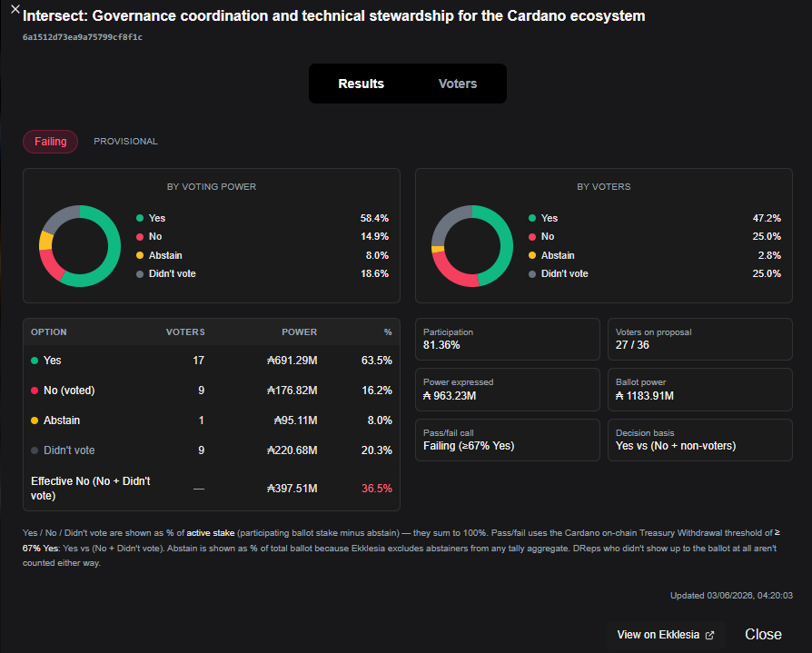The image size is (812, 653).
Task: Click the yellow dot in Abstain table row
Action: pos(35,420)
